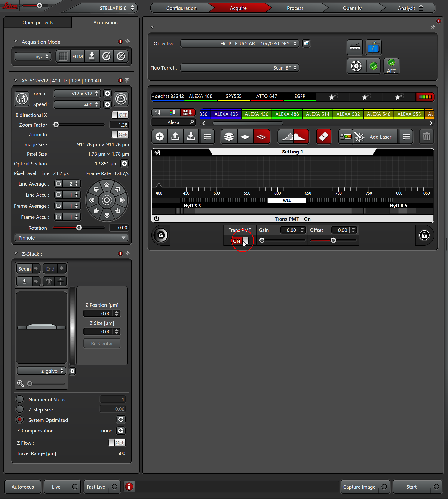Toggle Bidirectional X switch
Screen dimensions: 448x499
pyautogui.click(x=120, y=115)
